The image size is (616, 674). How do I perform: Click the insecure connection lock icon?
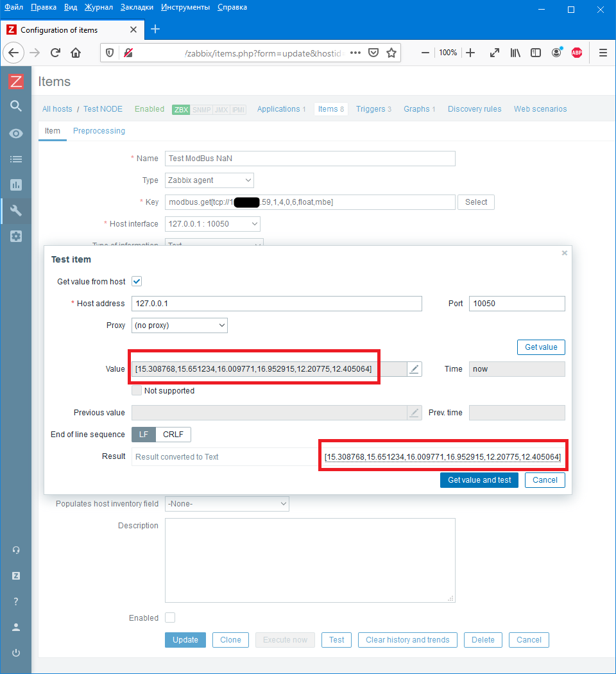(x=128, y=53)
